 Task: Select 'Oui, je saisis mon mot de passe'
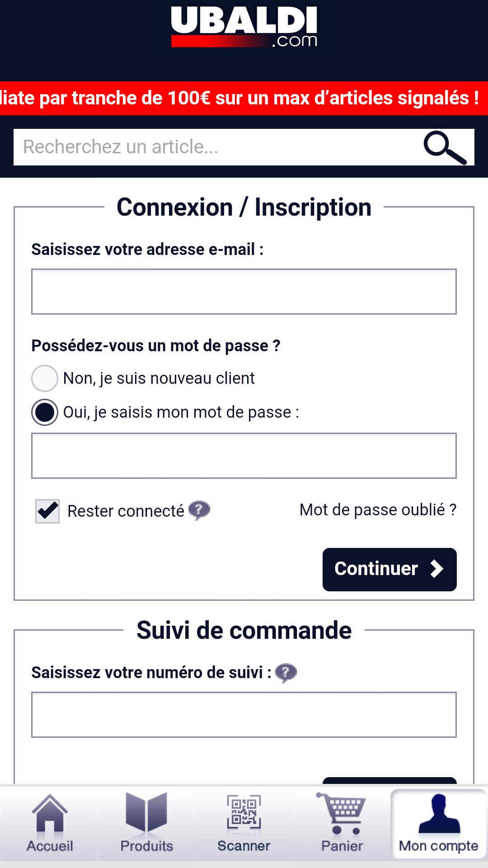(x=45, y=412)
